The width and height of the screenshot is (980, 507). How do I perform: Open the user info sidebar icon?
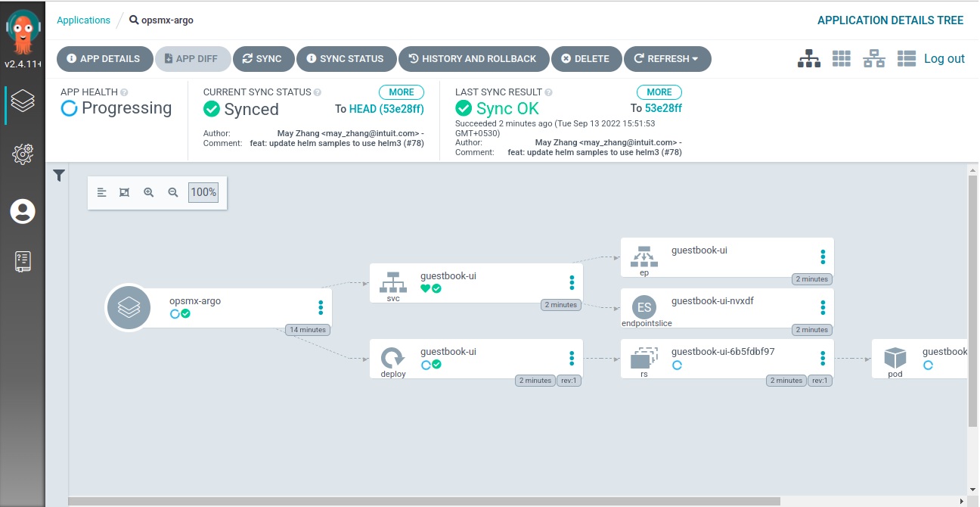click(23, 211)
